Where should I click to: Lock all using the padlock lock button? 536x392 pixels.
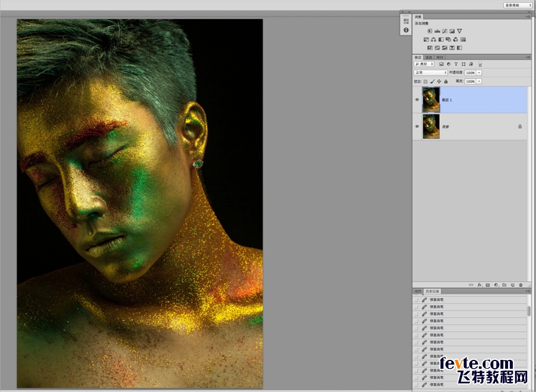click(x=445, y=81)
